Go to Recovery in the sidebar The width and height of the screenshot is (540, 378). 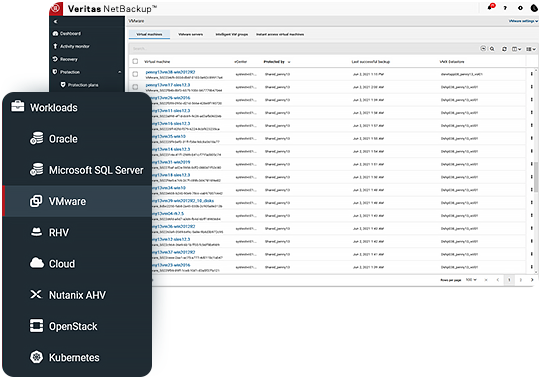[x=65, y=59]
